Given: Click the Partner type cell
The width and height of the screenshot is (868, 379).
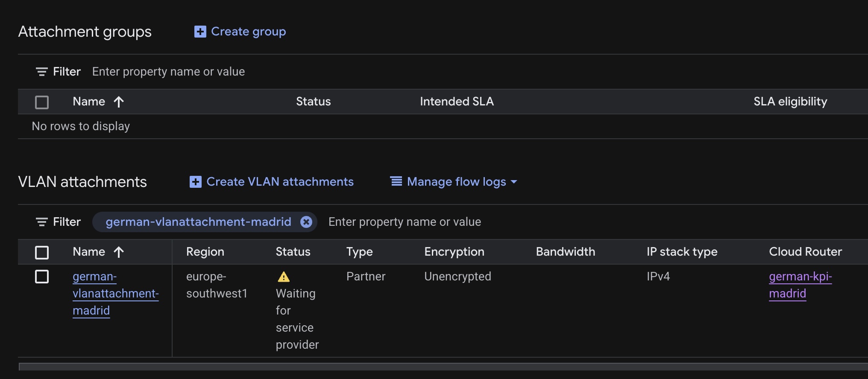Looking at the screenshot, I should (x=366, y=277).
